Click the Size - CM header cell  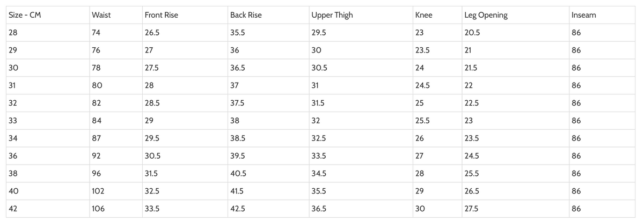(25, 15)
